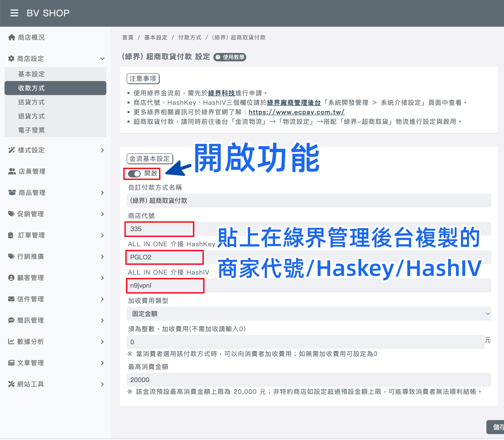Click the home icon beside 商店概況

pos(12,37)
